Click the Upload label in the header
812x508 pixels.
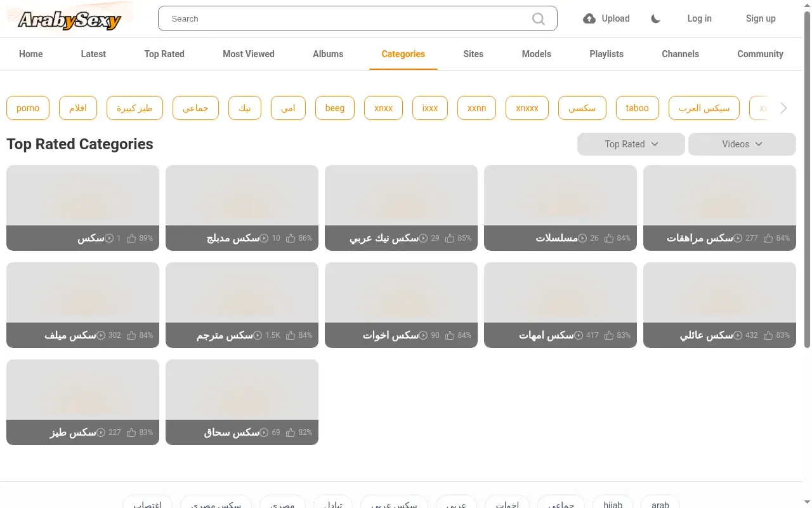coord(615,18)
